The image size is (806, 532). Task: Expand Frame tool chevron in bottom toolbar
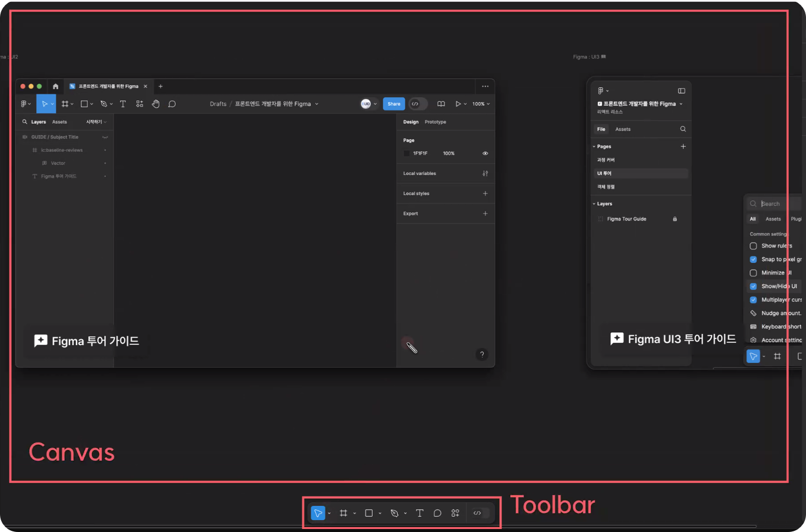tap(354, 514)
